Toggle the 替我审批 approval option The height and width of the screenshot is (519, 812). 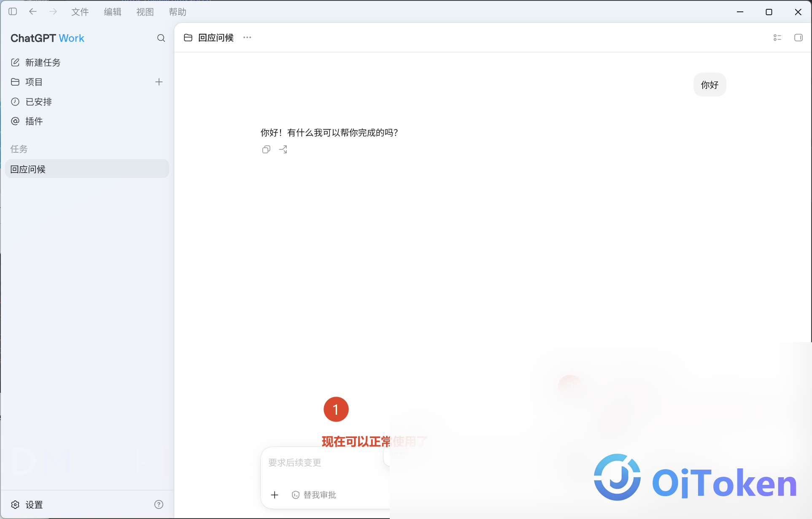pyautogui.click(x=314, y=495)
